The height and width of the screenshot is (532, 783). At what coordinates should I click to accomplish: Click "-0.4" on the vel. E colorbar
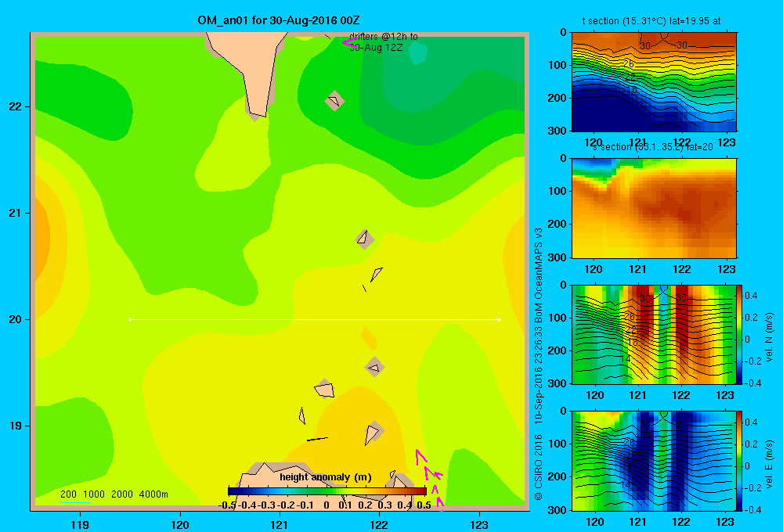pyautogui.click(x=751, y=509)
